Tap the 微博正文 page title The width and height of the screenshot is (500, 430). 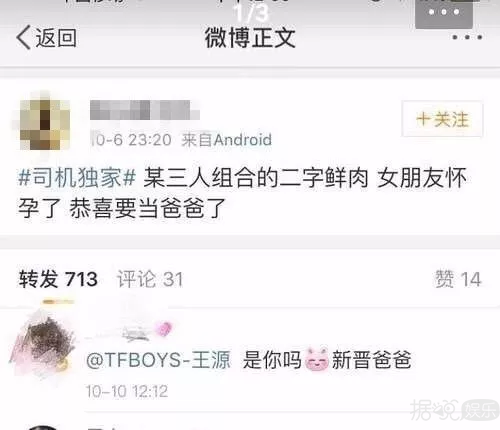click(x=250, y=38)
